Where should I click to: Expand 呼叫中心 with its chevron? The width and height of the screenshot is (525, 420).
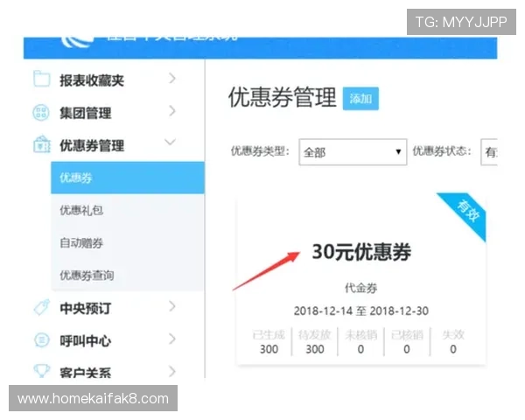tap(172, 339)
